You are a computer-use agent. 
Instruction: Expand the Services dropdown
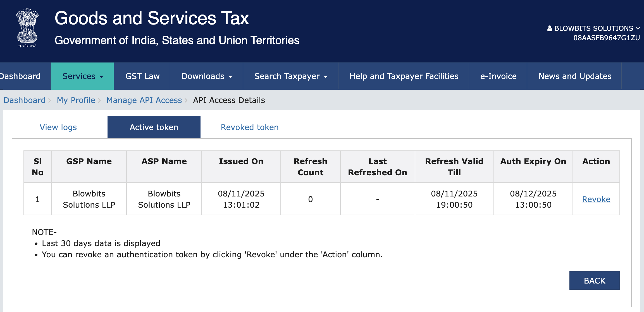click(x=82, y=76)
